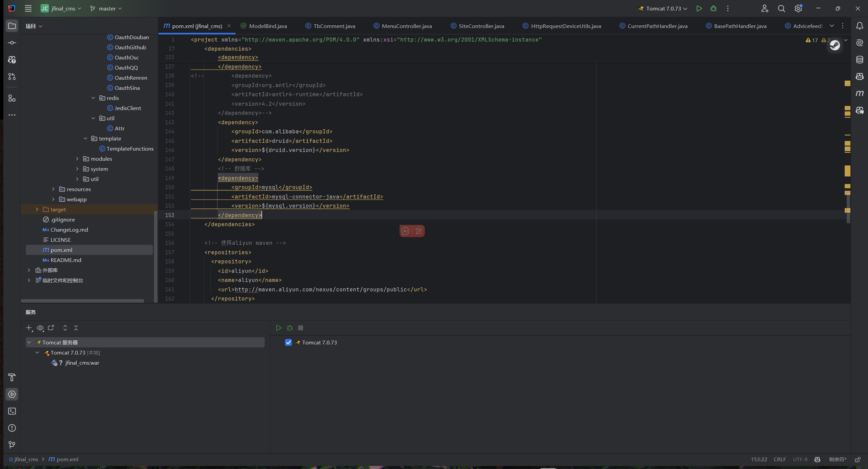Viewport: 868px width, 469px height.
Task: Close the pom.xml editor tab
Action: [229, 26]
